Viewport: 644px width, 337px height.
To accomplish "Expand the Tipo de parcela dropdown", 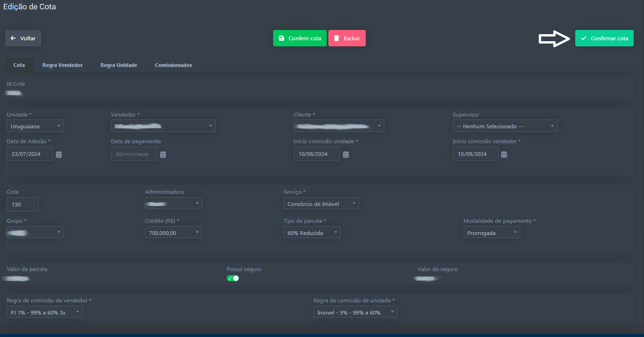I will 312,233.
